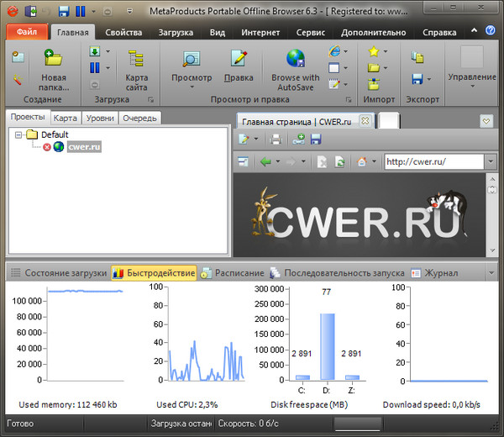Open the site map (Карта сайта) tool

pos(137,68)
